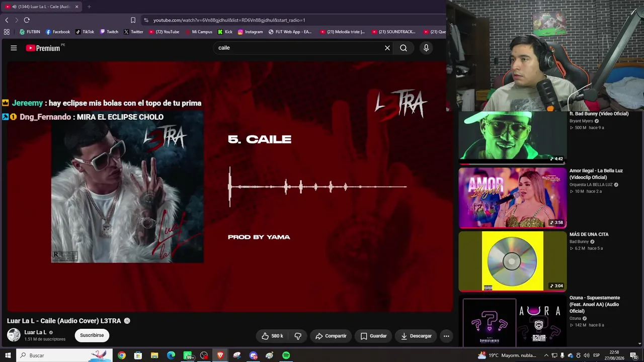Open the 'MÁS DE UNA CITA' video title
Image resolution: width=644 pixels, height=362 pixels.
coord(589,234)
